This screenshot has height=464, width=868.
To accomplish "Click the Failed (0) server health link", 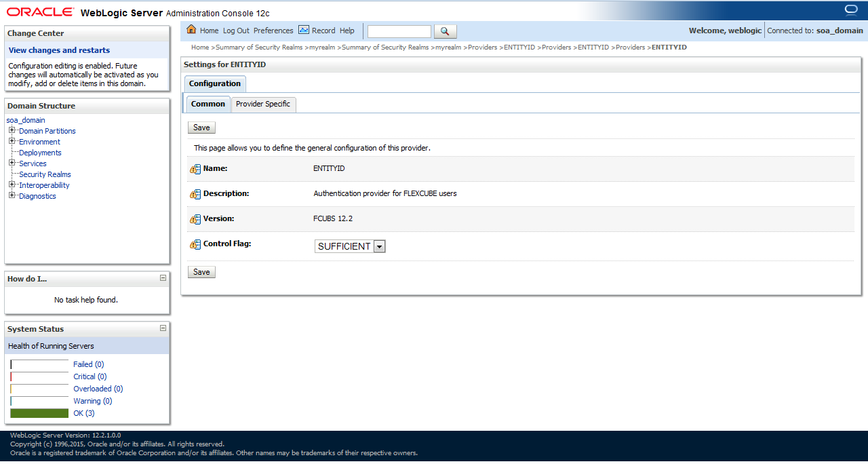I will (x=89, y=364).
